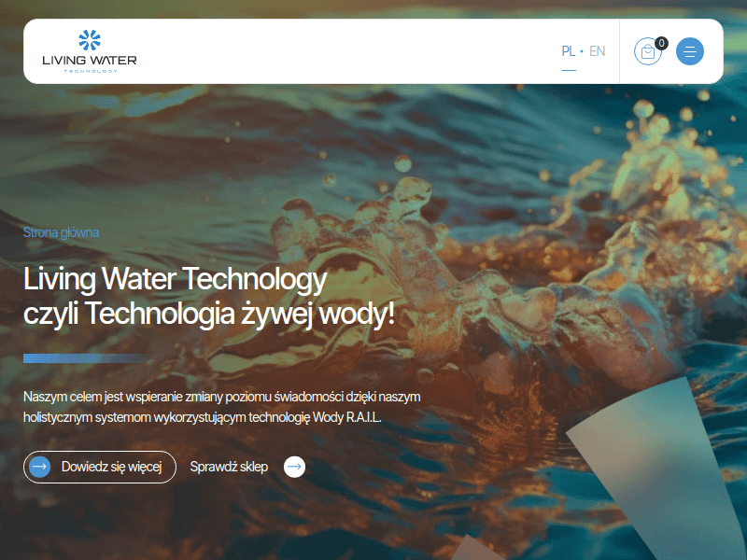747x560 pixels.
Task: Click the LIVING WATER logo text
Action: [x=90, y=61]
